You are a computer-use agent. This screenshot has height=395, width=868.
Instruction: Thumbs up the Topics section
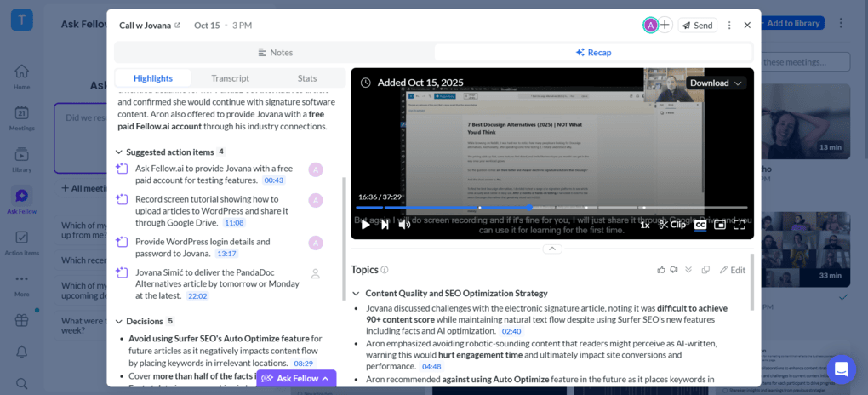(661, 270)
